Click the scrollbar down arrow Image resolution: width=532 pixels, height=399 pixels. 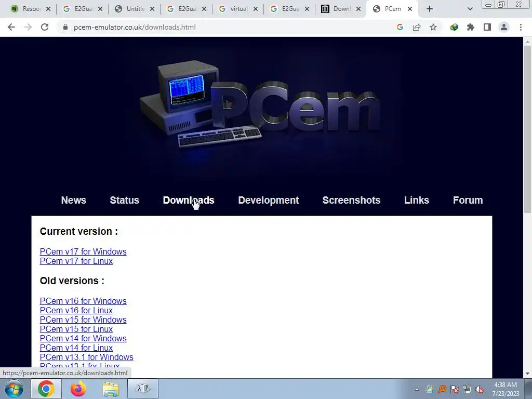point(527,374)
